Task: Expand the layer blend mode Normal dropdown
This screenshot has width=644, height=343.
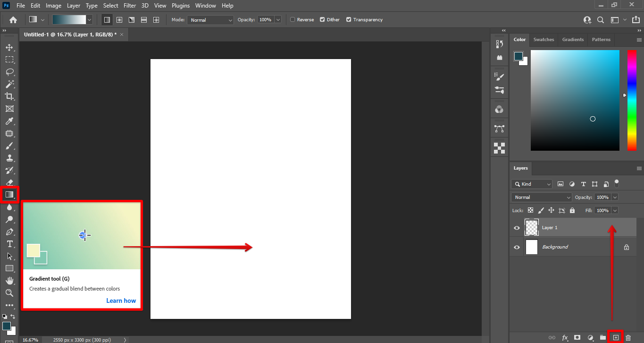Action: click(541, 197)
